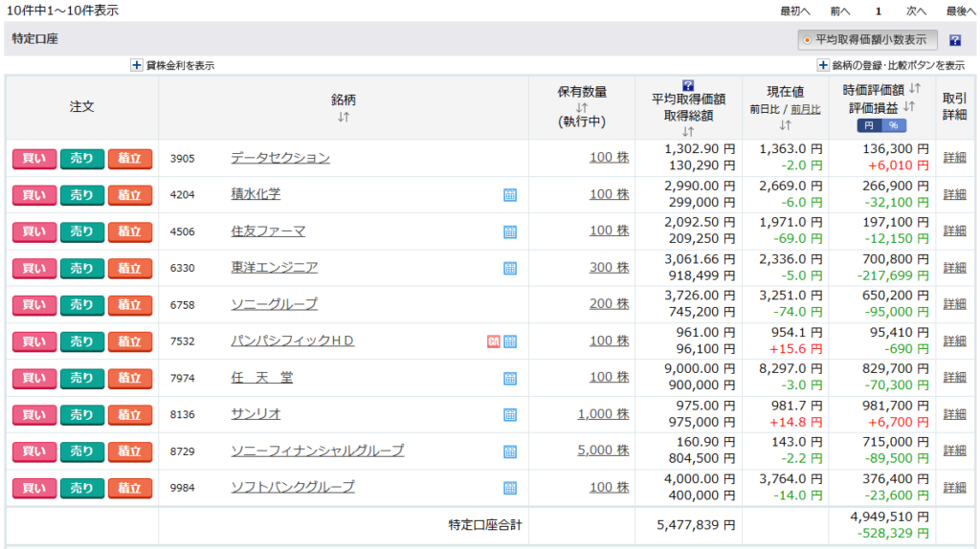Sort by 現在値 using the arrows icon
Image resolution: width=980 pixels, height=549 pixels.
tap(785, 124)
